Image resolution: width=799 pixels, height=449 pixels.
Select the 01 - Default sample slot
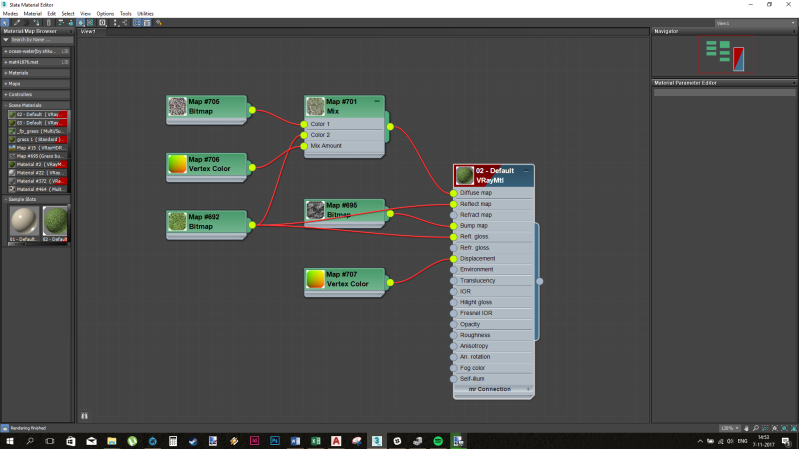(x=22, y=221)
